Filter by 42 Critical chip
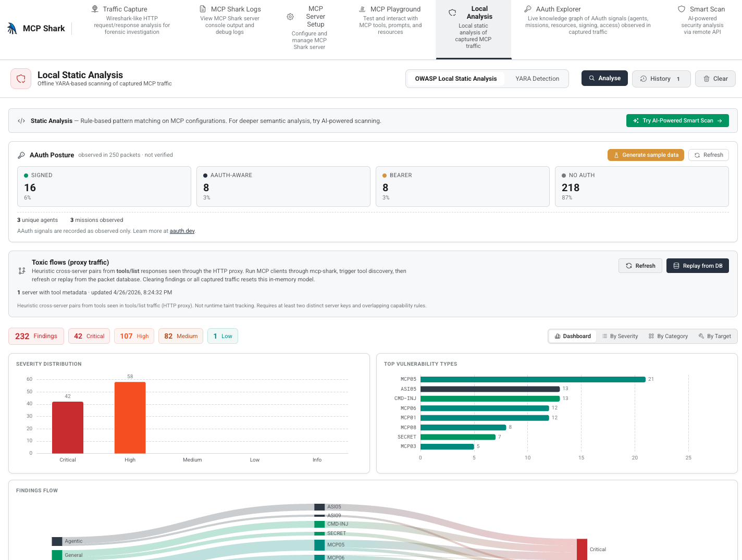 click(89, 336)
